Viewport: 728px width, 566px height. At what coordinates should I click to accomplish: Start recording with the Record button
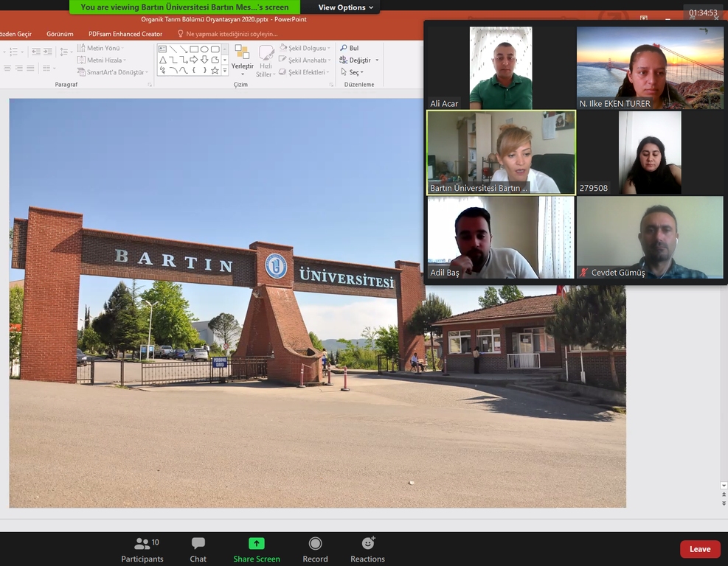[315, 550]
